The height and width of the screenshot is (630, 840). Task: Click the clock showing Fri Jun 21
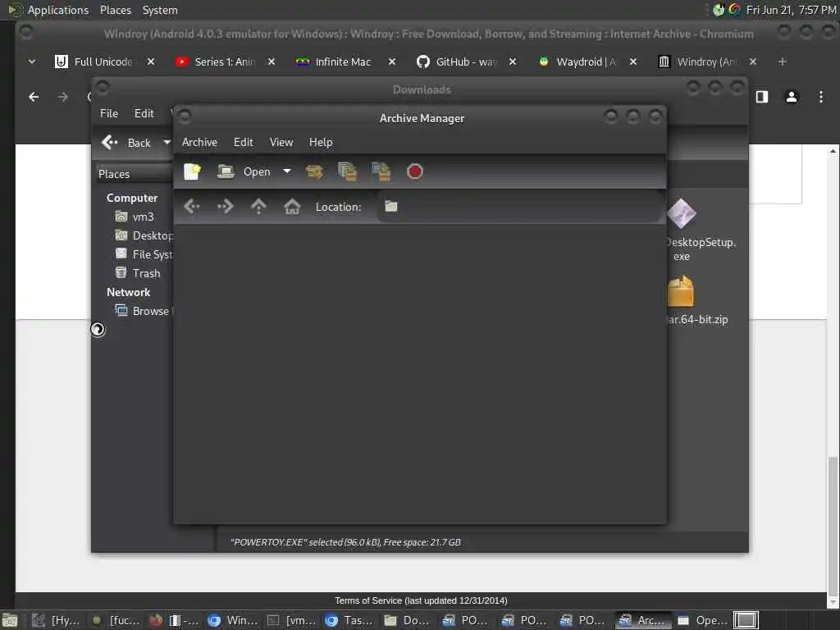click(x=791, y=10)
